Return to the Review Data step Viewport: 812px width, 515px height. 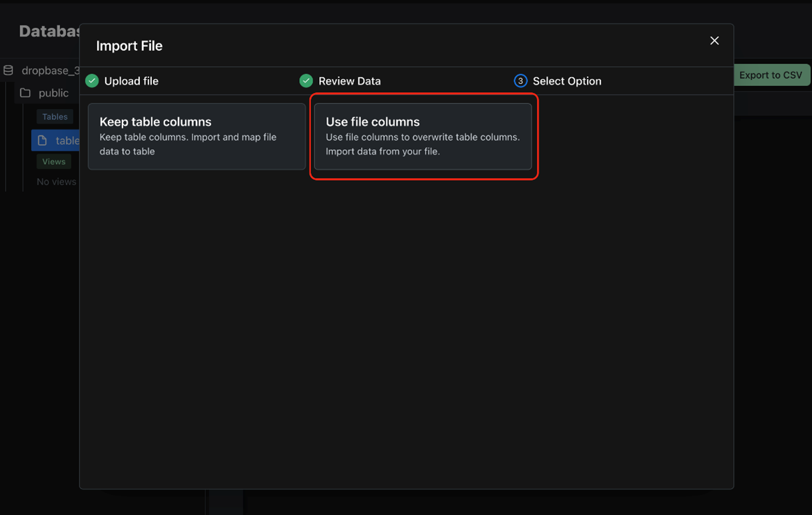[349, 81]
